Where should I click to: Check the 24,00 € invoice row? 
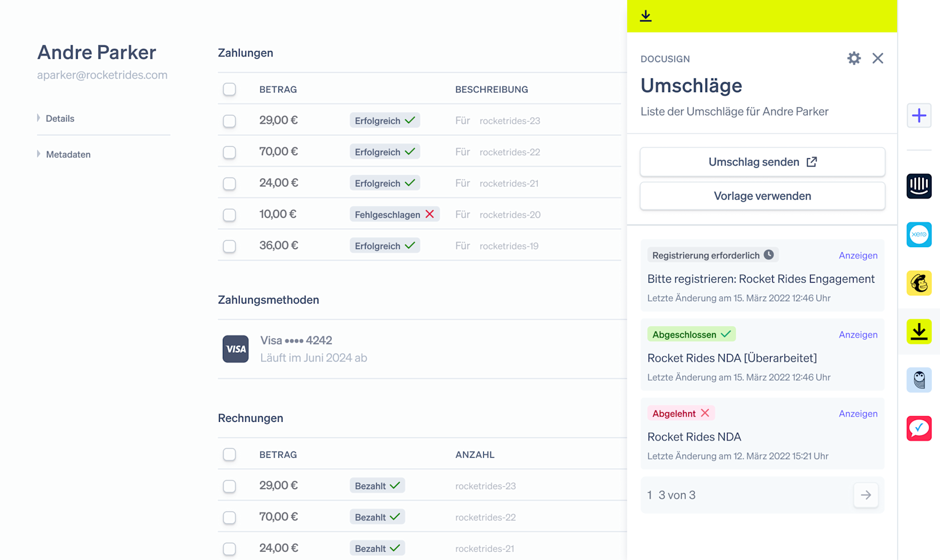tap(229, 548)
